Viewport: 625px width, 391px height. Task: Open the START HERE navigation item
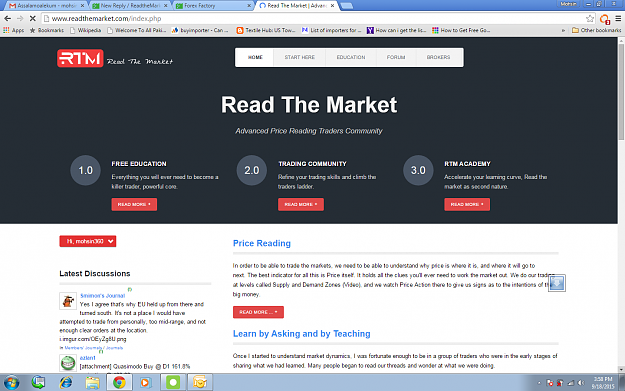pyautogui.click(x=299, y=57)
